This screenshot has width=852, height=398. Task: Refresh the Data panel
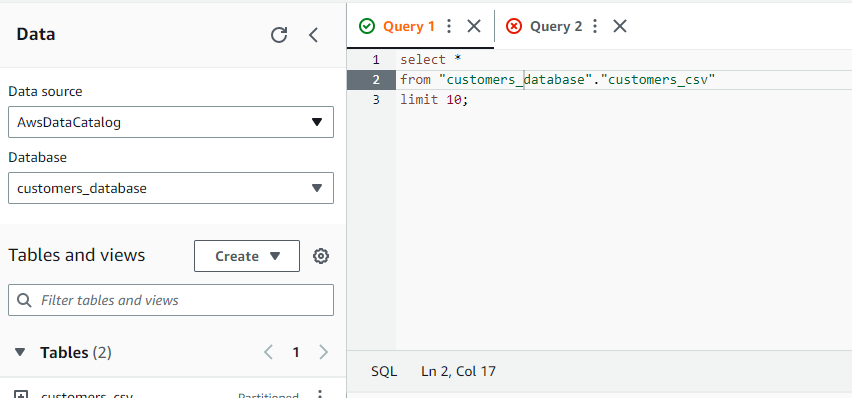(x=279, y=35)
